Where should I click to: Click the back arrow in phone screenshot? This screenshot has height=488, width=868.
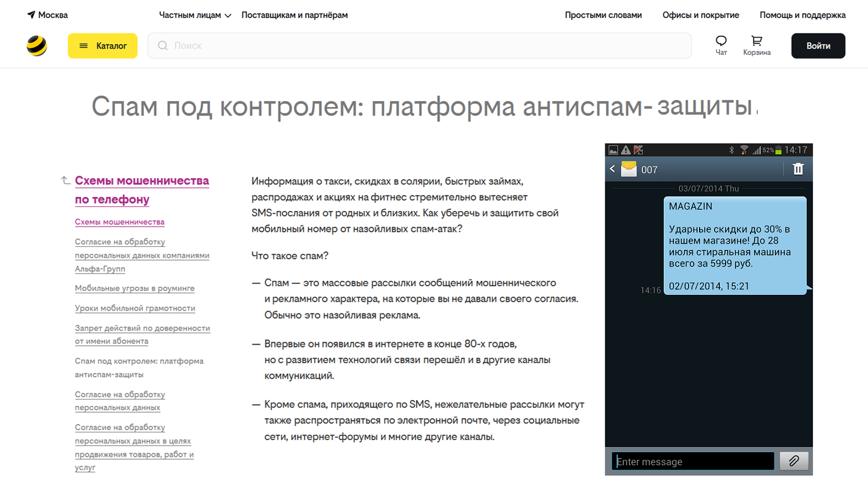pyautogui.click(x=612, y=169)
